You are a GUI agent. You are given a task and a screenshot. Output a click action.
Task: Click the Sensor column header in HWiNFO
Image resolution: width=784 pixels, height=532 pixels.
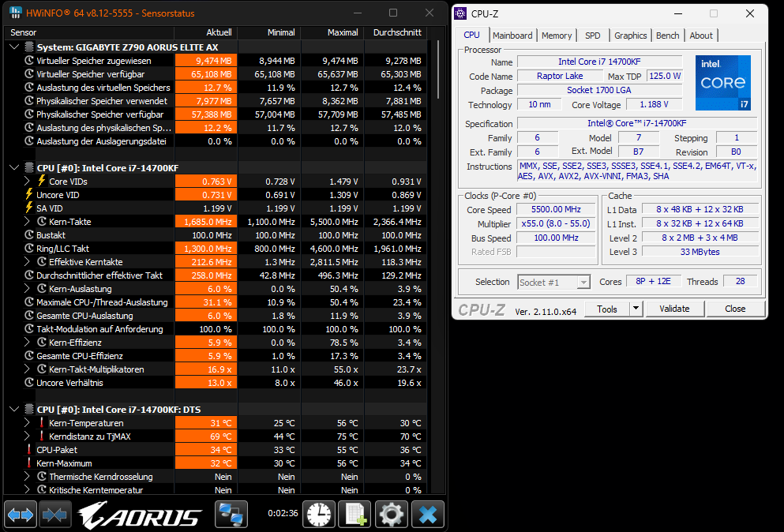coord(91,32)
